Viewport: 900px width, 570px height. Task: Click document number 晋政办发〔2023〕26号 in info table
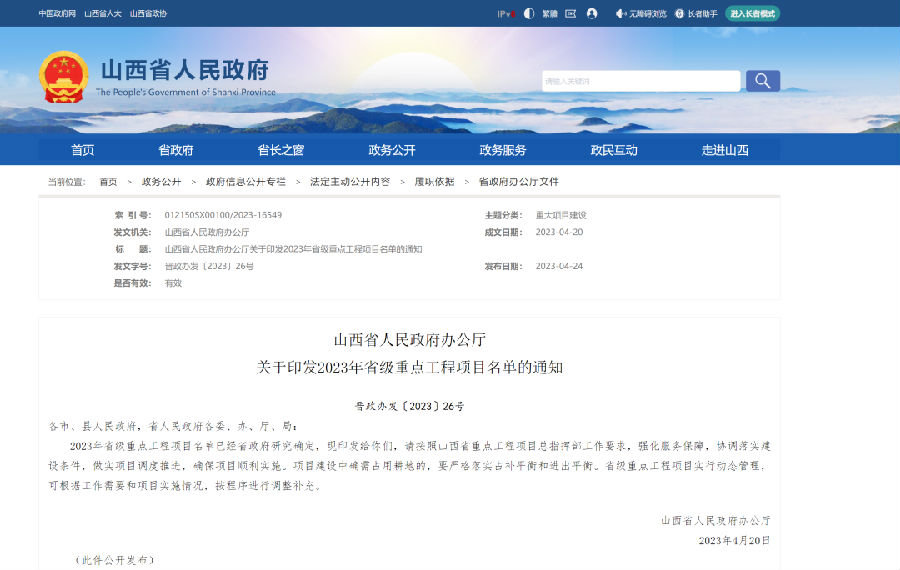(x=209, y=266)
